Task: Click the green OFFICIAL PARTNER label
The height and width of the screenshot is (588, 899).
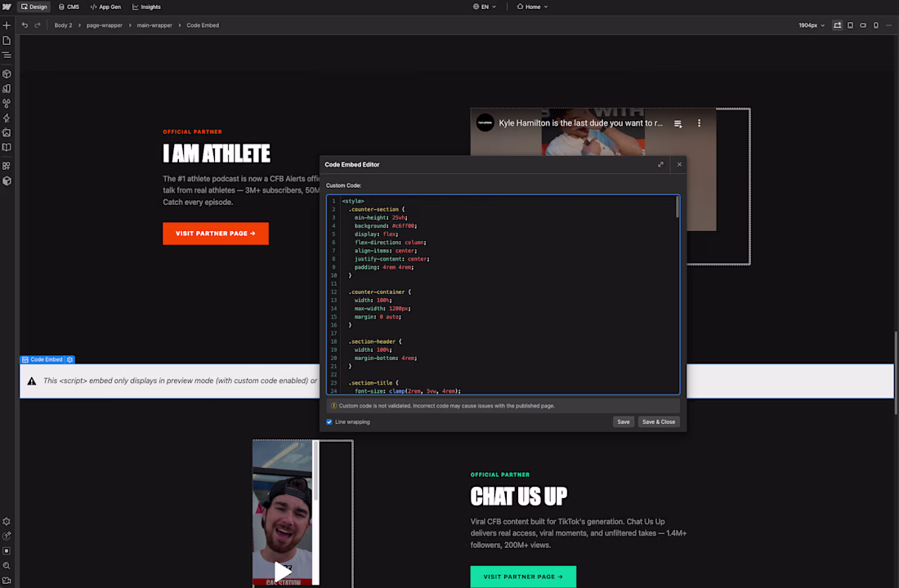Action: pyautogui.click(x=500, y=474)
